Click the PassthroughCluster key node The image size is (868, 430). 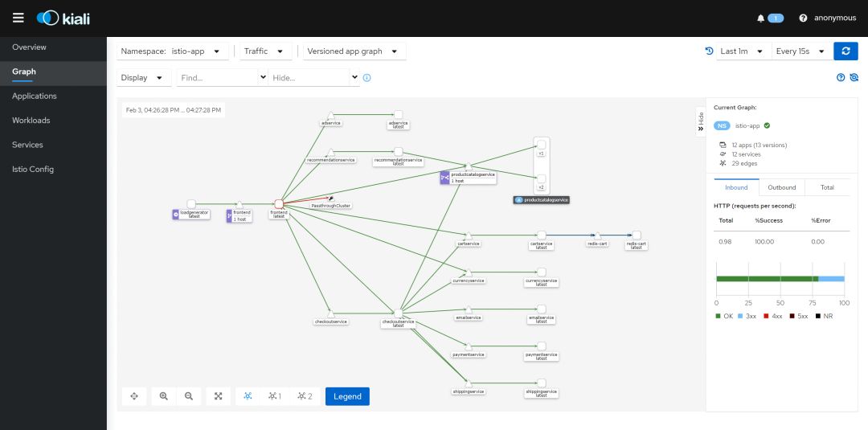(x=330, y=198)
